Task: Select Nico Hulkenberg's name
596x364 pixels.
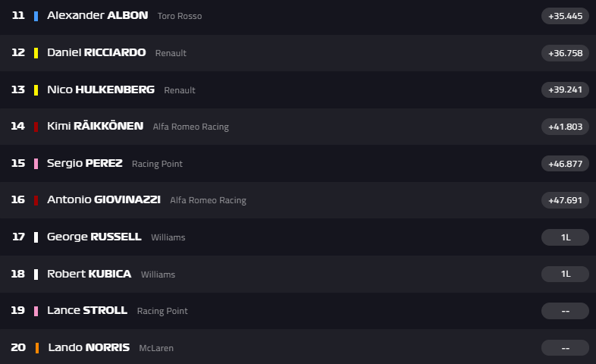Action: point(100,89)
